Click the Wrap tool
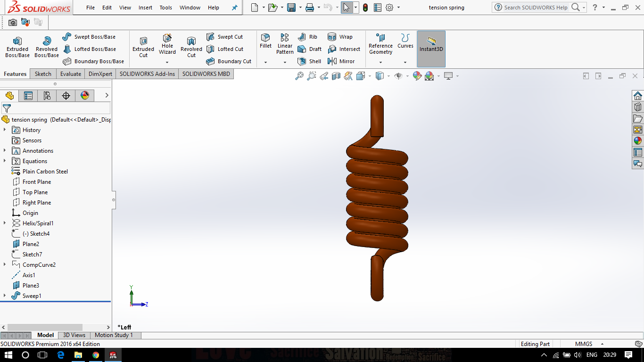Image resolution: width=644 pixels, height=362 pixels. click(340, 37)
